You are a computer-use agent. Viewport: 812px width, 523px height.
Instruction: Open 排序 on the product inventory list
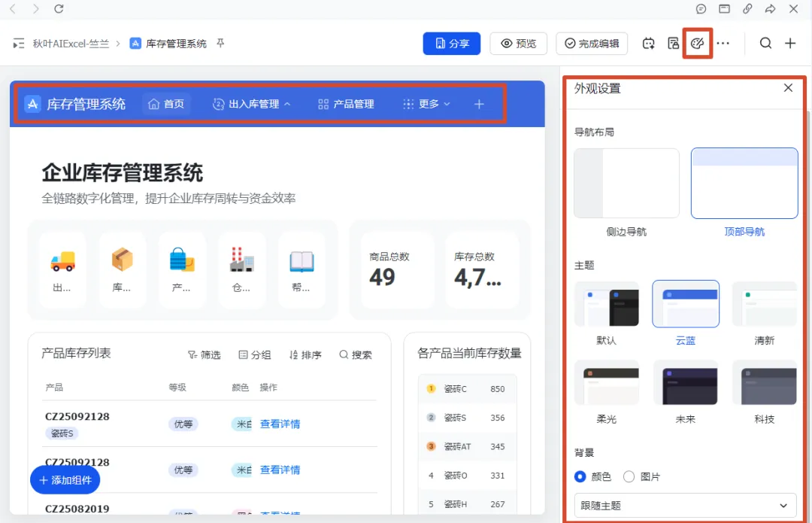point(305,354)
